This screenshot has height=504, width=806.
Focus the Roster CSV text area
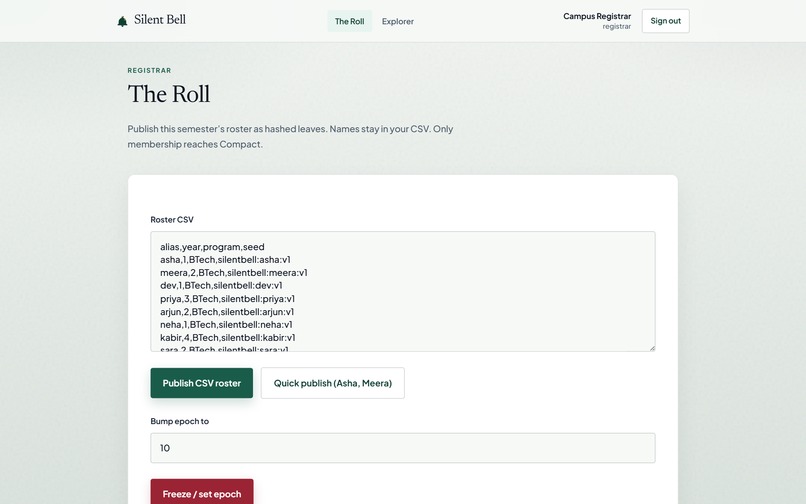[x=402, y=291]
